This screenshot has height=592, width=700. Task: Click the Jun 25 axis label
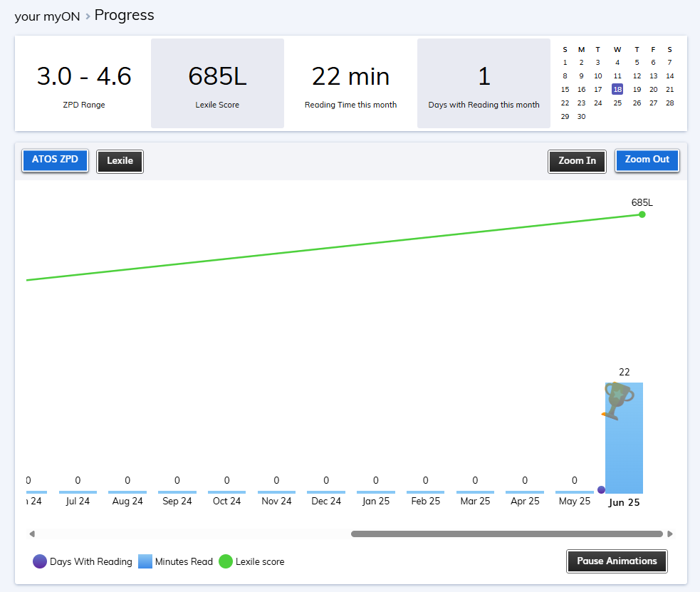(x=624, y=502)
